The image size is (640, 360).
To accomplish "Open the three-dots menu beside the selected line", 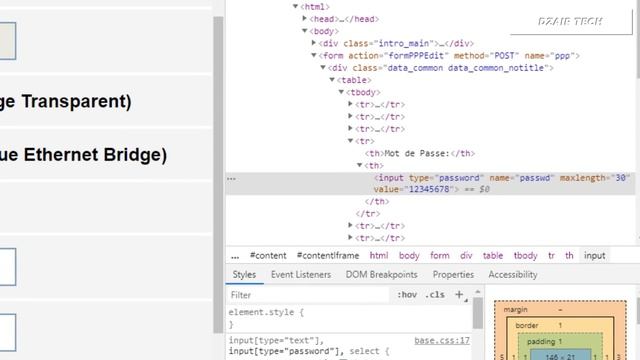I will pos(231,179).
